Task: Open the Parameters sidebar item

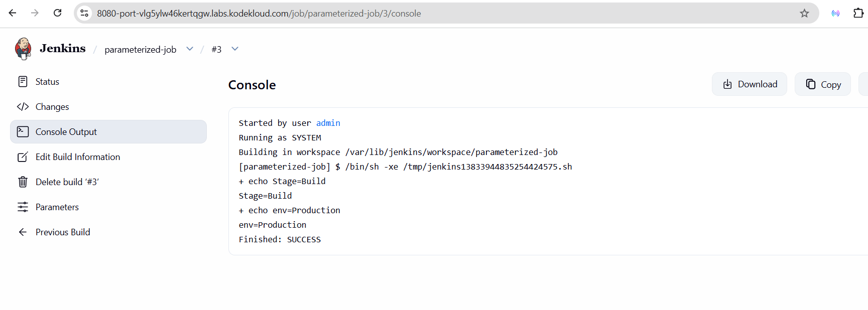Action: (57, 207)
